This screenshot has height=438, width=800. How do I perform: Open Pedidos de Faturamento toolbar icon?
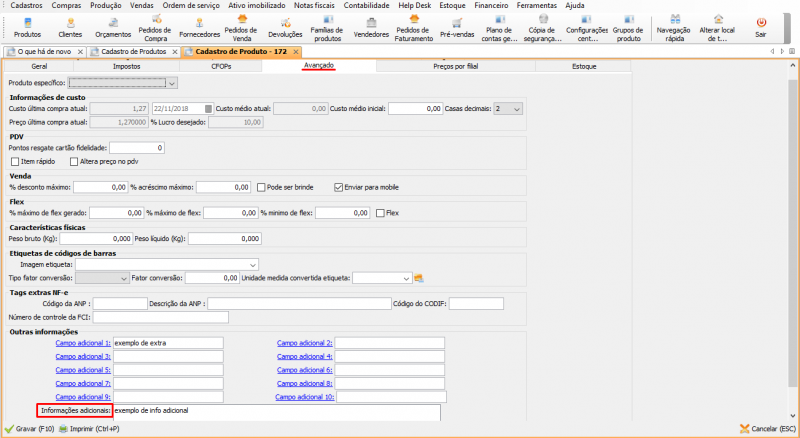414,28
